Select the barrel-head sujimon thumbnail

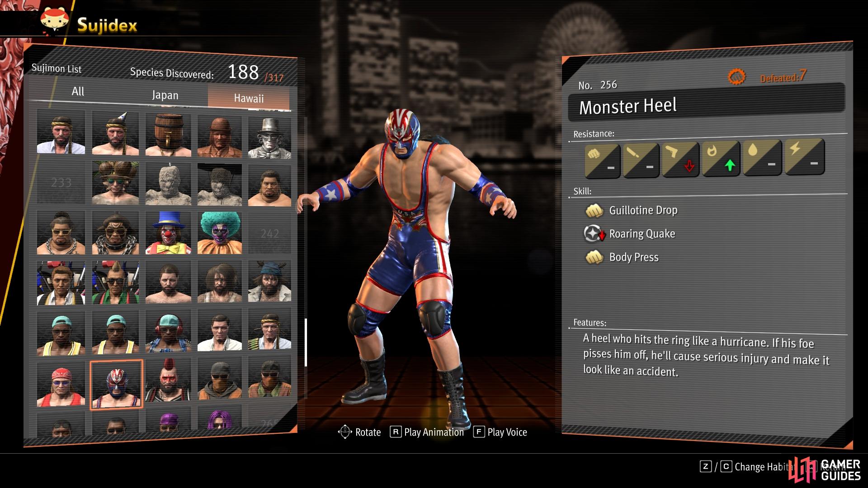[x=168, y=135]
